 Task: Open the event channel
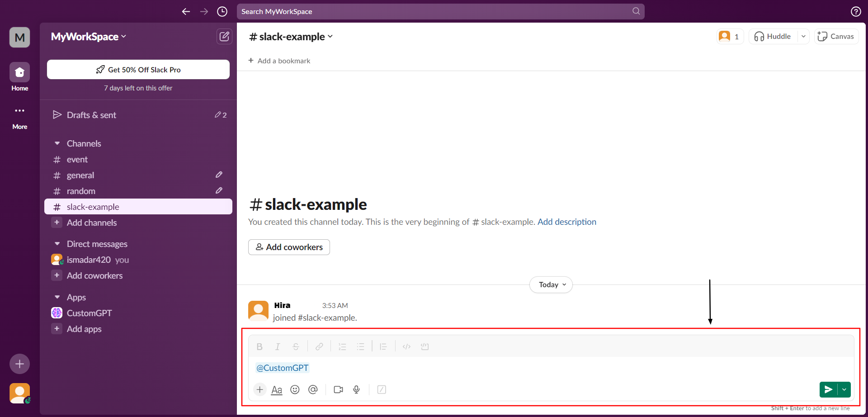(x=138, y=160)
